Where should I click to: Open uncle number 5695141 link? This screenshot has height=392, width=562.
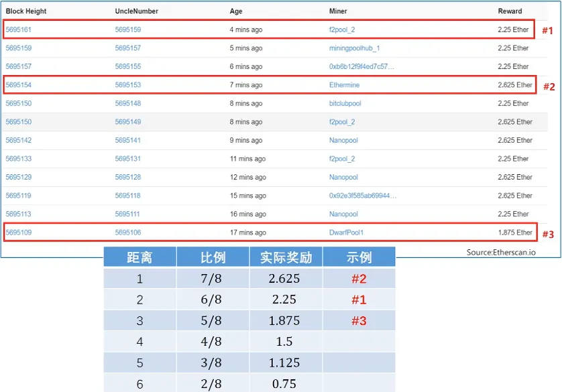[128, 140]
